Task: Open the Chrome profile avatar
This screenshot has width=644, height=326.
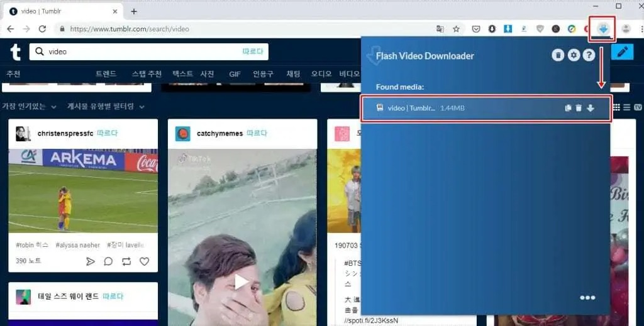Action: [626, 29]
